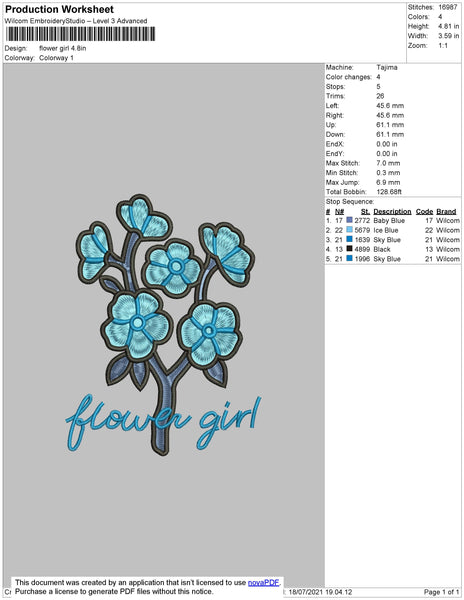Viewport: 464px width, 600px height.
Task: Click the Colorway 1 text
Action: [x=56, y=58]
